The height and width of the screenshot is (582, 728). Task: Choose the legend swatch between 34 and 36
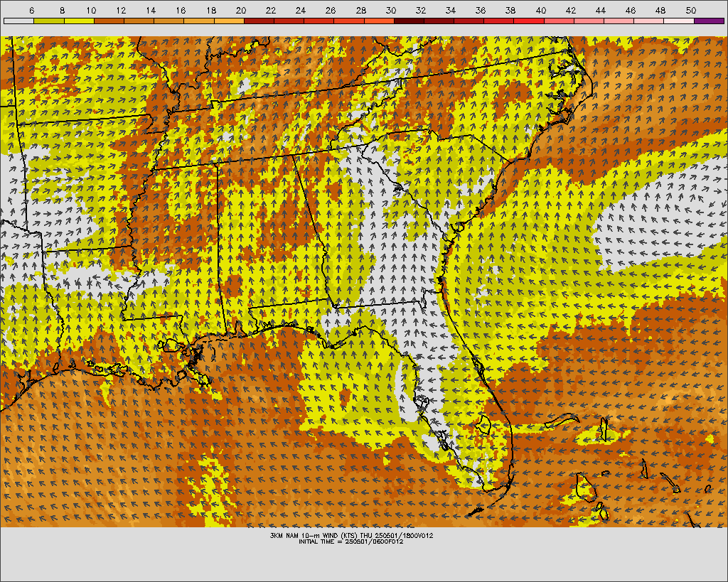pos(469,21)
